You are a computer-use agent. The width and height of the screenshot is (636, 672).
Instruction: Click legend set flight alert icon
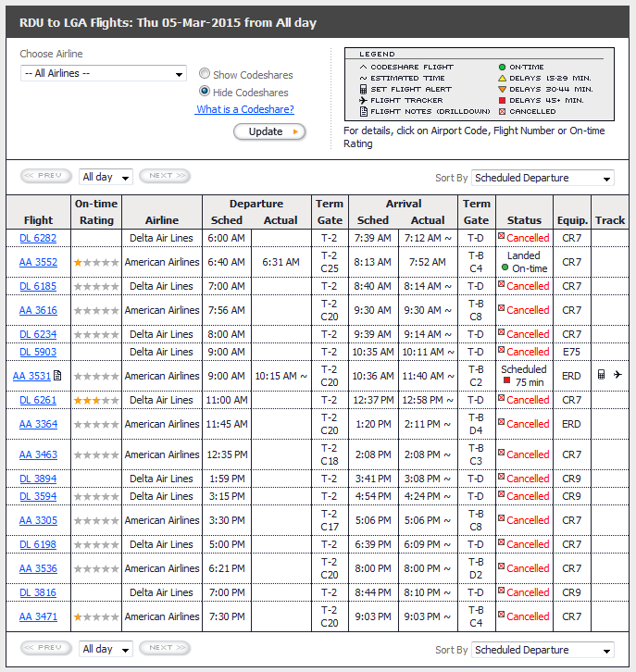pos(363,89)
